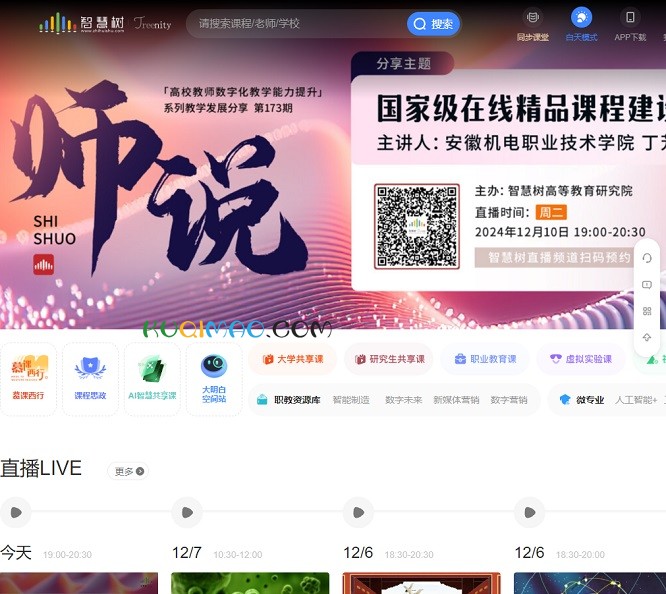Toggle 白天模式 day mode switch
The height and width of the screenshot is (594, 666).
tap(581, 25)
